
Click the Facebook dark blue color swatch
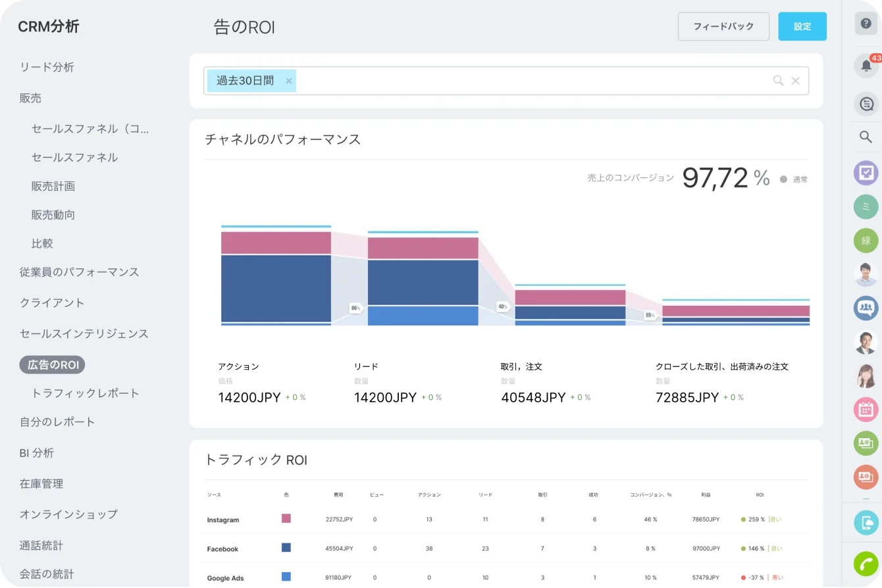(286, 547)
